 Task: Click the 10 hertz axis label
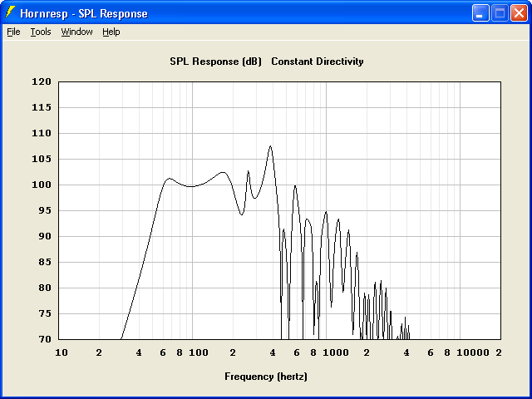(62, 352)
